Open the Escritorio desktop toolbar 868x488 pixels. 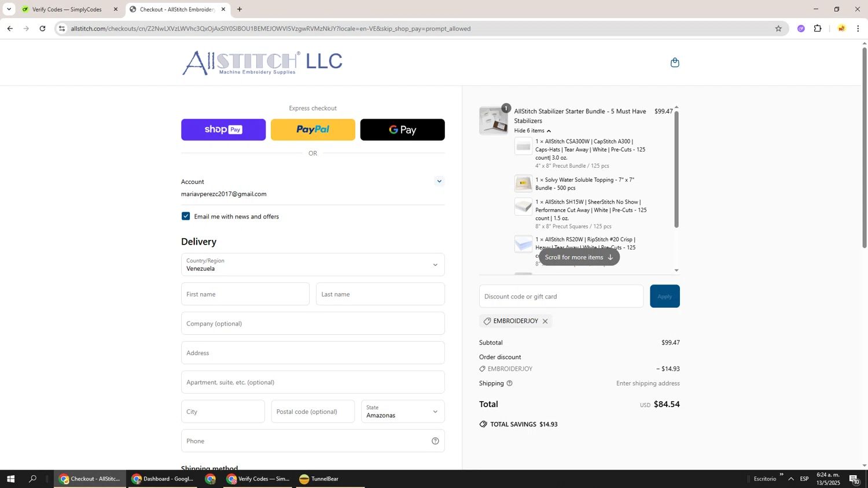765,479
